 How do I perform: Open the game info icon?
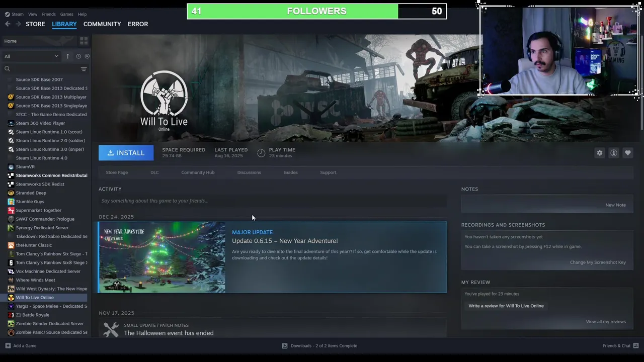pyautogui.click(x=613, y=153)
